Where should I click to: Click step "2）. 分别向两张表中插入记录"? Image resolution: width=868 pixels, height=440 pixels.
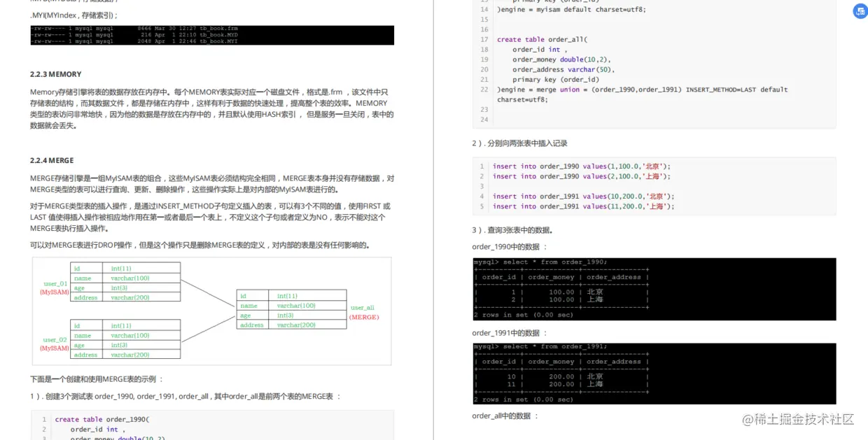(x=519, y=143)
